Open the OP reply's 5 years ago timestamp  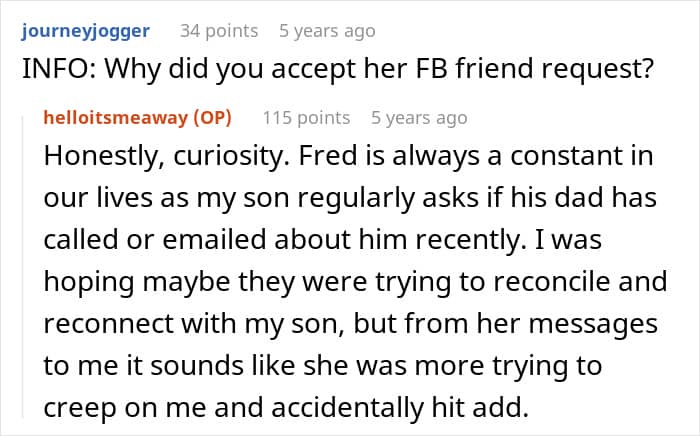click(x=418, y=118)
